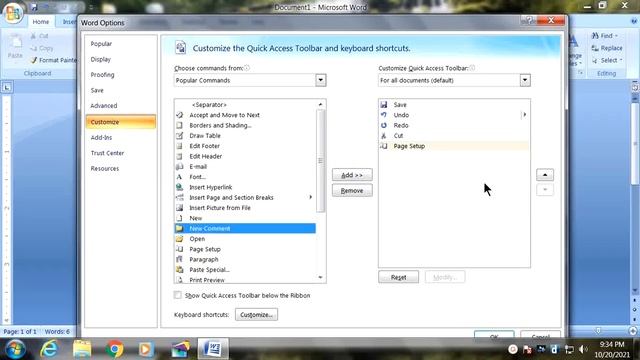Open the Save options category
640x360 pixels.
click(121, 90)
